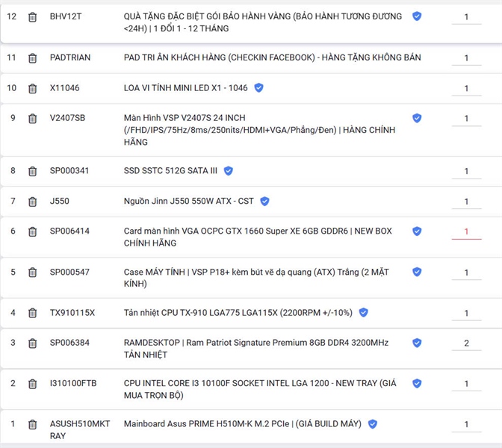The width and height of the screenshot is (502, 448).
Task: Click trash icon for PADTRIAN row
Action: [33, 58]
